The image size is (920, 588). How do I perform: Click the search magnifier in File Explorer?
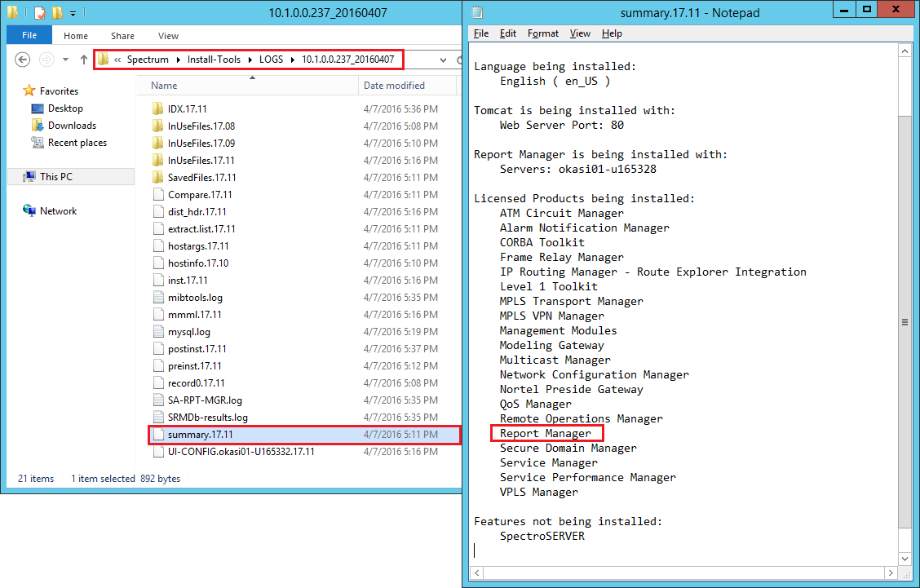pos(459,60)
